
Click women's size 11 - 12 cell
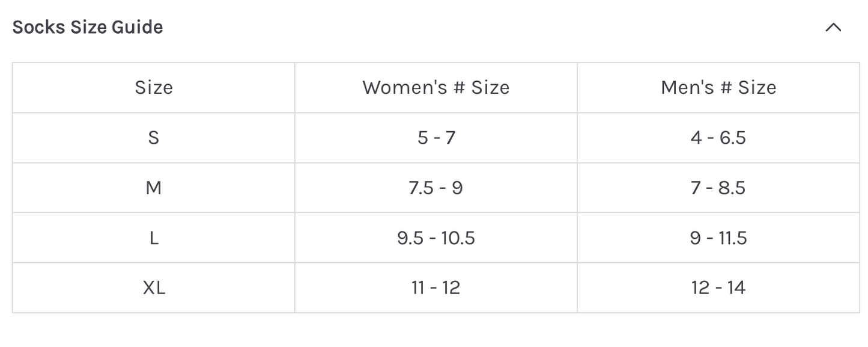(x=436, y=288)
